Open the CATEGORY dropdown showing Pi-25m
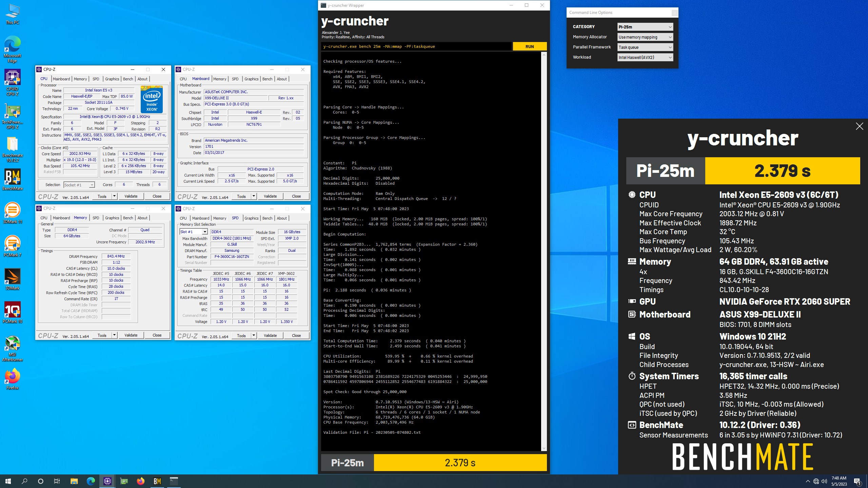Viewport: 868px width, 488px height. 645,27
